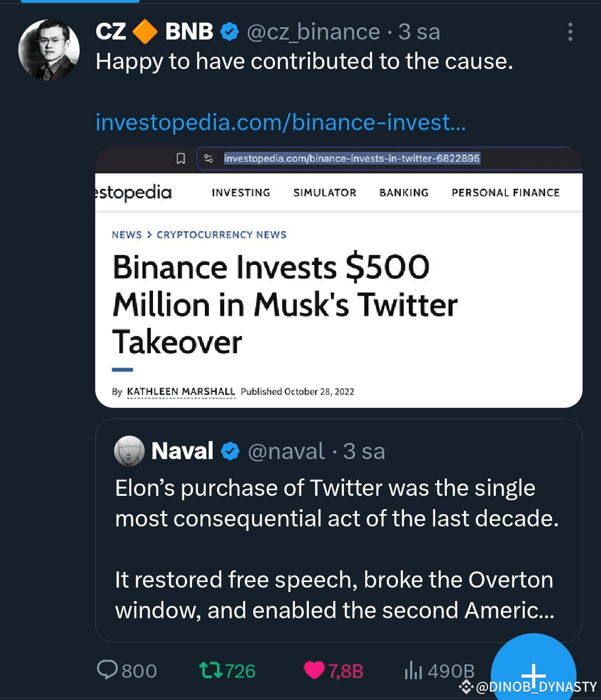Unlike the post using the heart icon
This screenshot has height=700, width=601.
pos(314,670)
